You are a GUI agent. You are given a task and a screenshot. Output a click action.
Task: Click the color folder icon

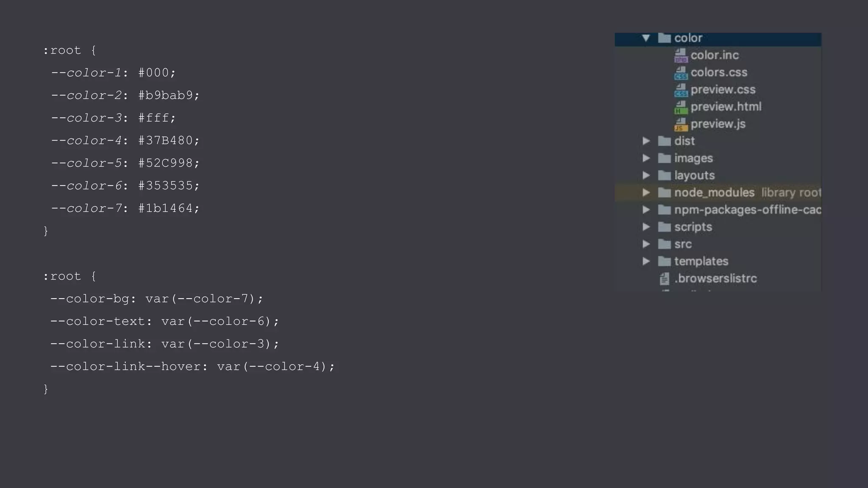[x=664, y=38]
